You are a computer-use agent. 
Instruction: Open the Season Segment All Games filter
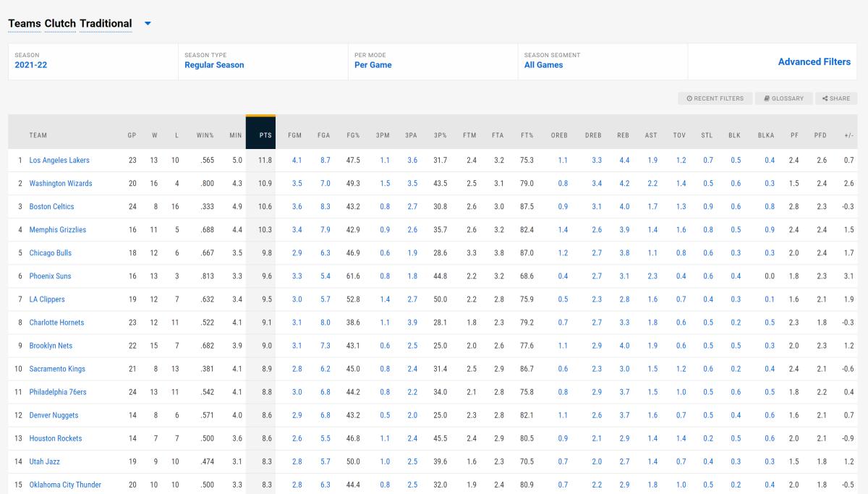(603, 60)
